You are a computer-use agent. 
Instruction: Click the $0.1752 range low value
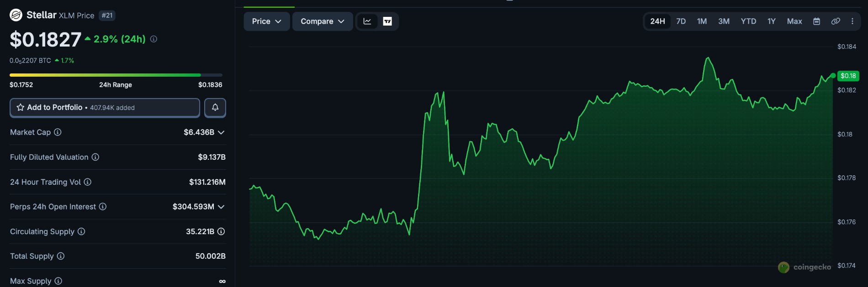pyautogui.click(x=21, y=85)
